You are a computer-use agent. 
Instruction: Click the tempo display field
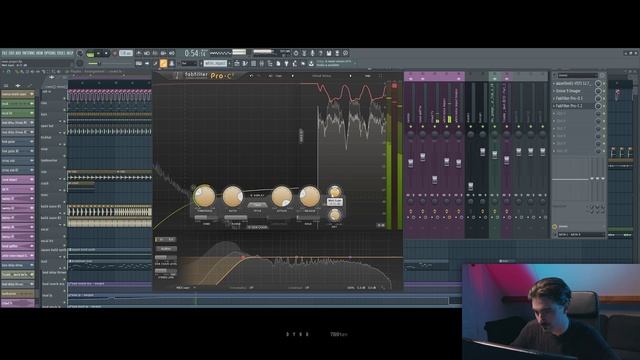click(x=126, y=53)
